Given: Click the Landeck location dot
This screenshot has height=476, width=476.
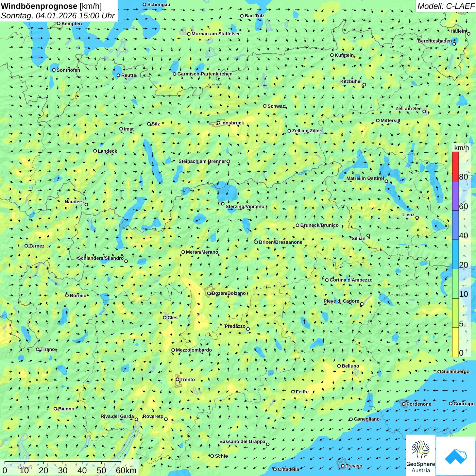Looking at the screenshot, I should (95, 151).
